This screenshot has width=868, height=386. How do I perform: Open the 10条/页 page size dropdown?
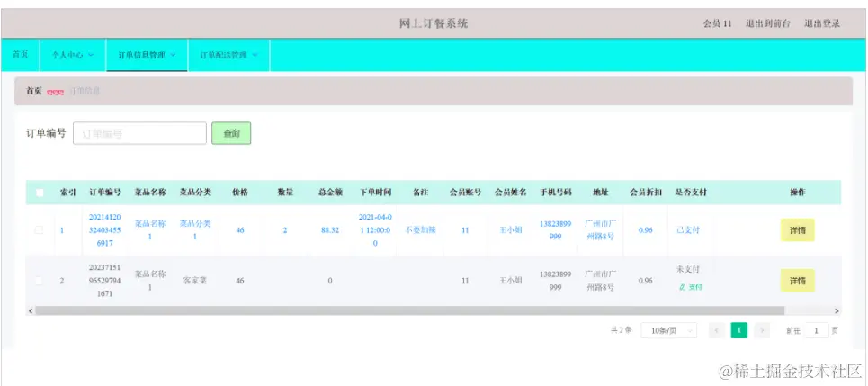(x=668, y=330)
